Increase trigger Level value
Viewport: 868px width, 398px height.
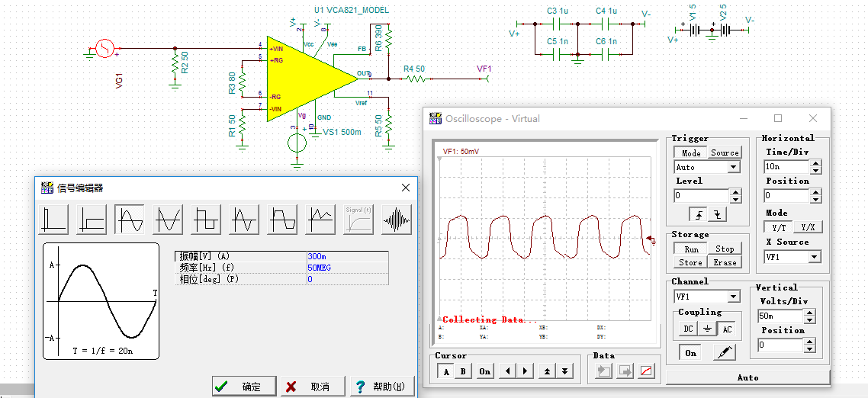click(735, 192)
